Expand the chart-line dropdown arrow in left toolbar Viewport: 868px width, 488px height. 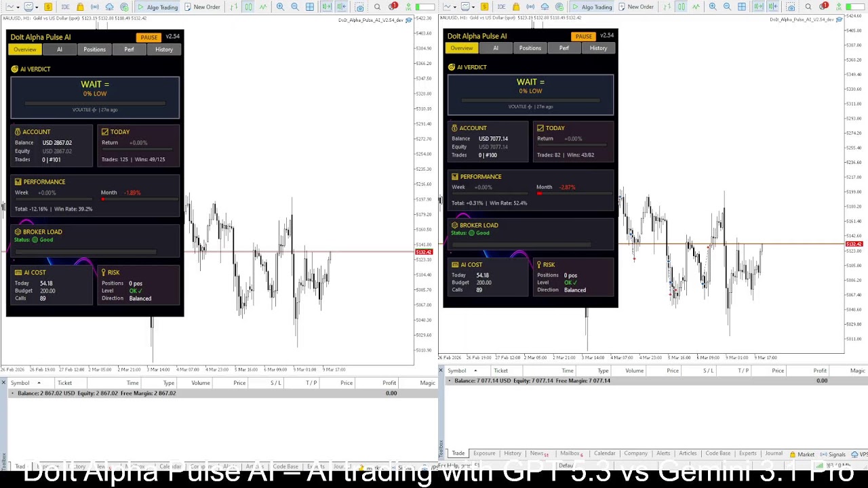18,7
